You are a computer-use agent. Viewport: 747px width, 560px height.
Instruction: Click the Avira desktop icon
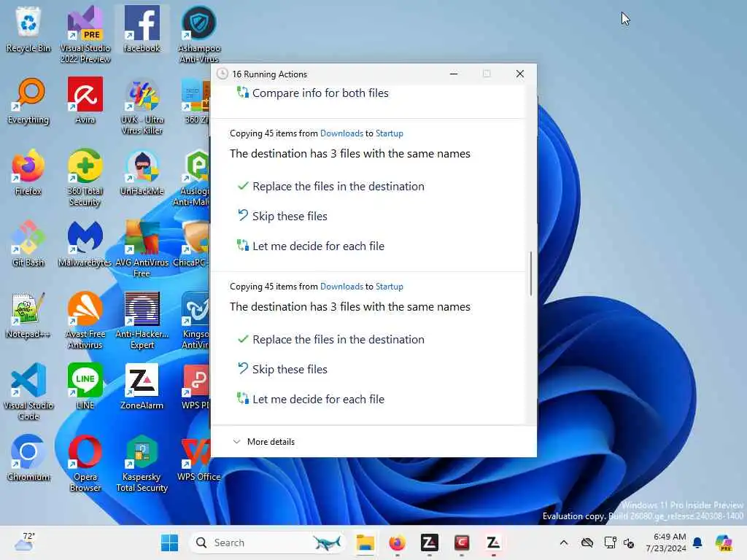pyautogui.click(x=85, y=101)
